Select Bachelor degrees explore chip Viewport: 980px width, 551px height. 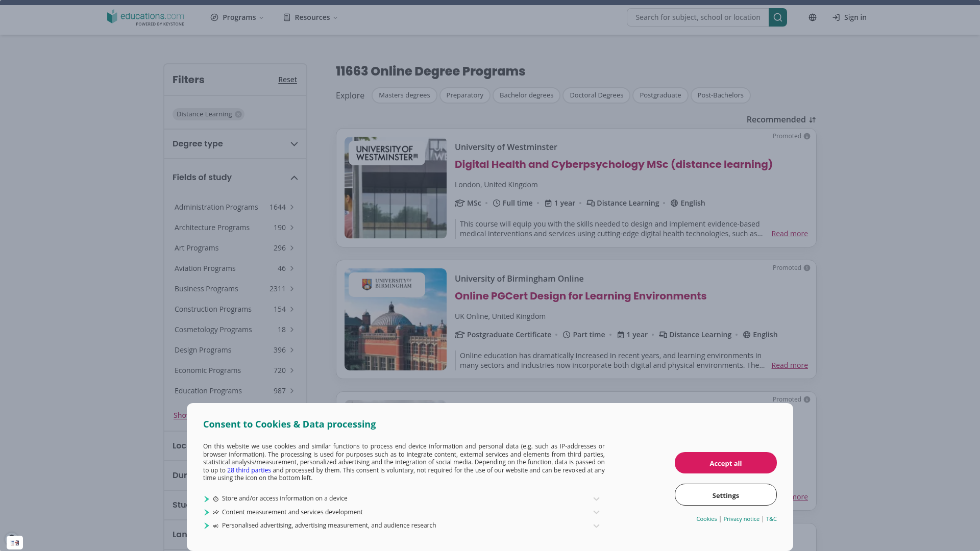(526, 95)
